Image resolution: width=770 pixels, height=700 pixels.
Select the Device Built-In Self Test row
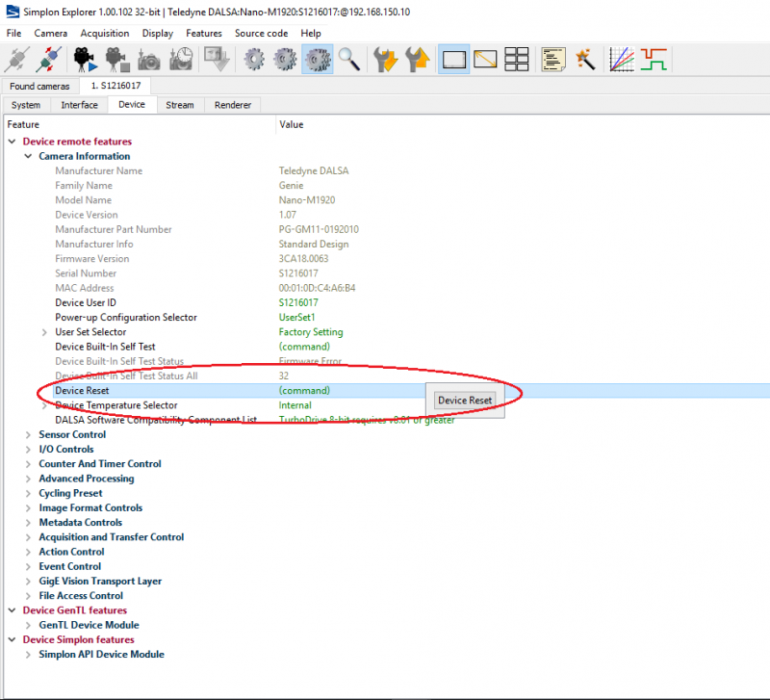click(x=387, y=347)
